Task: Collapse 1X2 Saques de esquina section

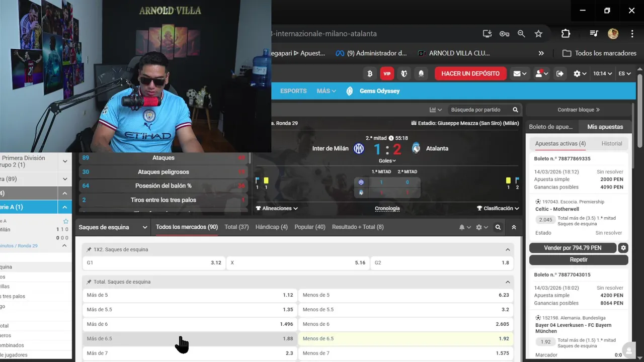Action: pos(508,249)
